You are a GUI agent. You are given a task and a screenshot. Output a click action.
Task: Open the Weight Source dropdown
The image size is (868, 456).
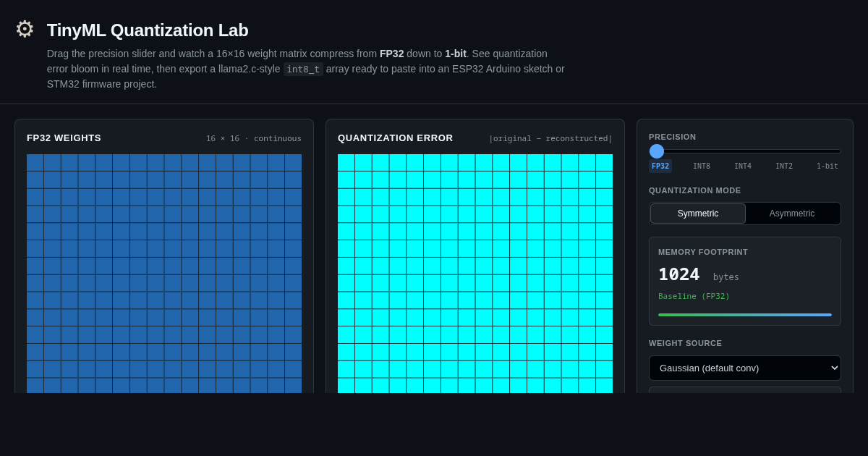coord(745,368)
